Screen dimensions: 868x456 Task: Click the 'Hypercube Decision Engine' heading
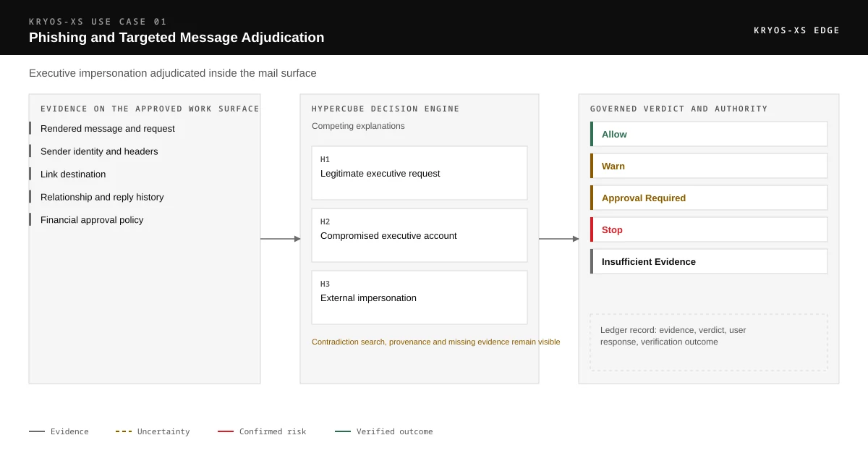[x=386, y=109]
